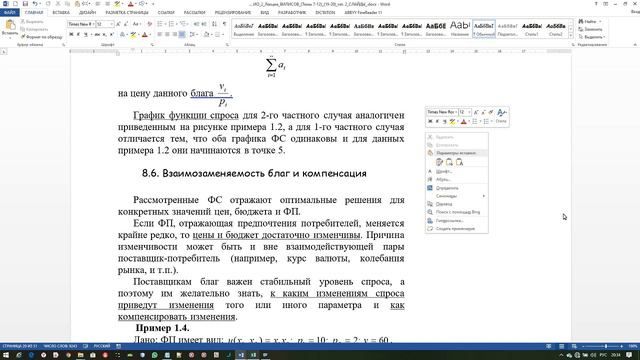The width and height of the screenshot is (640, 360).
Task: Click the Save icon in quick access toolbar
Action: click(x=25, y=4)
